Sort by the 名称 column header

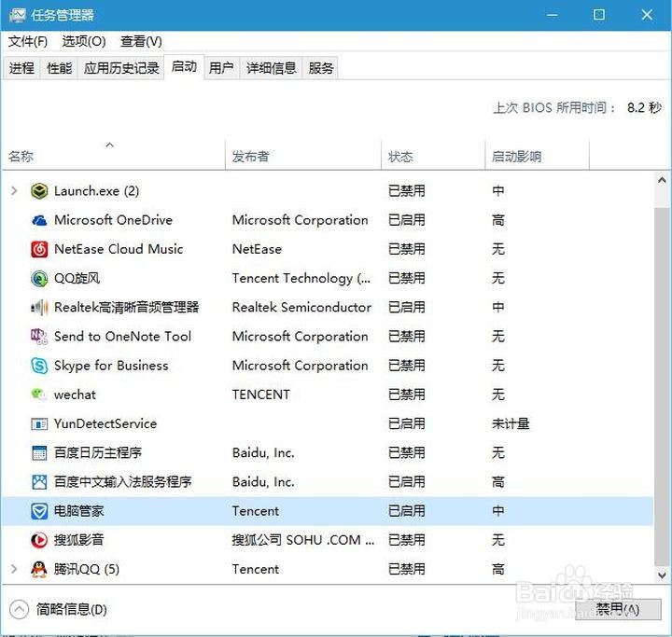click(x=113, y=156)
